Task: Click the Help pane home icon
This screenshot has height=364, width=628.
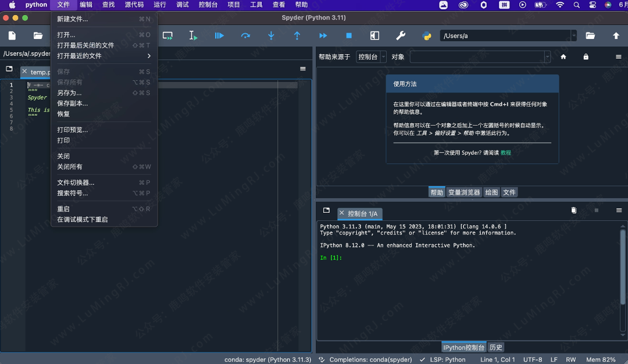Action: pos(563,57)
